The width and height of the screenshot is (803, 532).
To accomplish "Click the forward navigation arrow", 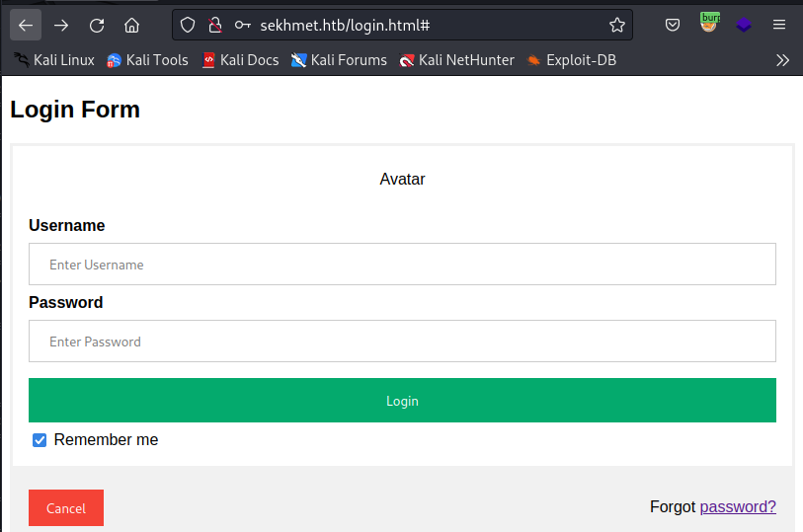I will pos(61,25).
